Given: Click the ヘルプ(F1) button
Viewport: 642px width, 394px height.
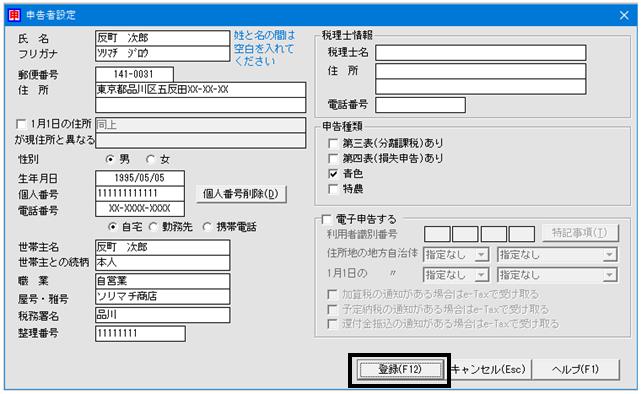Looking at the screenshot, I should click(x=575, y=370).
